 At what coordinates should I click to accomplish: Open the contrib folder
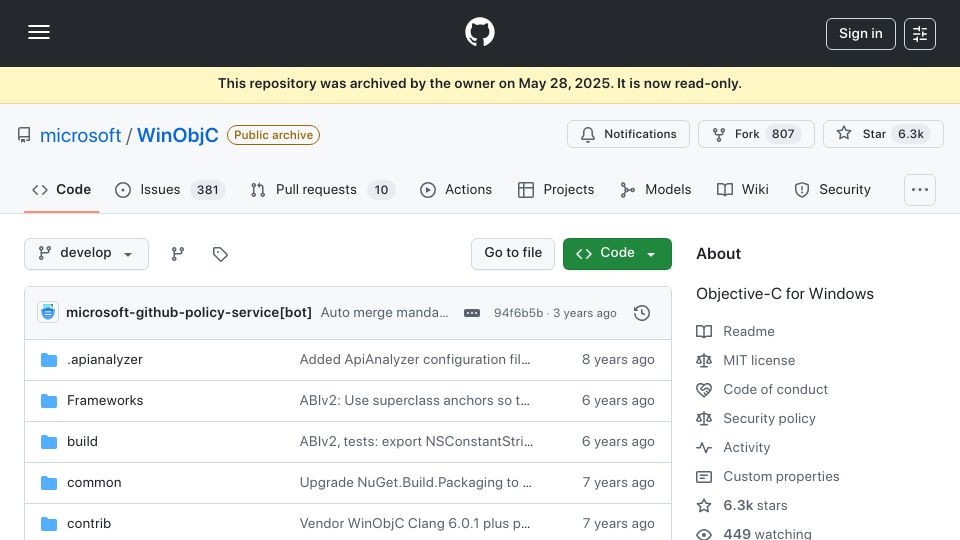tap(89, 523)
